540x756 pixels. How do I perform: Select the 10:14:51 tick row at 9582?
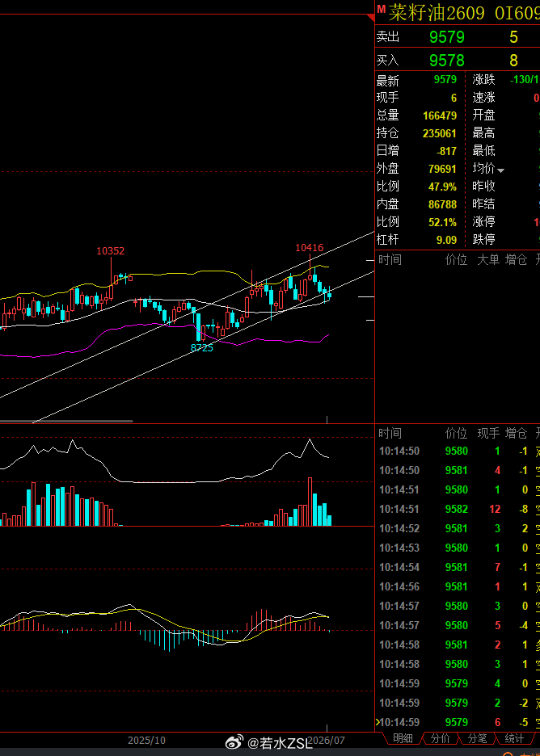point(458,509)
